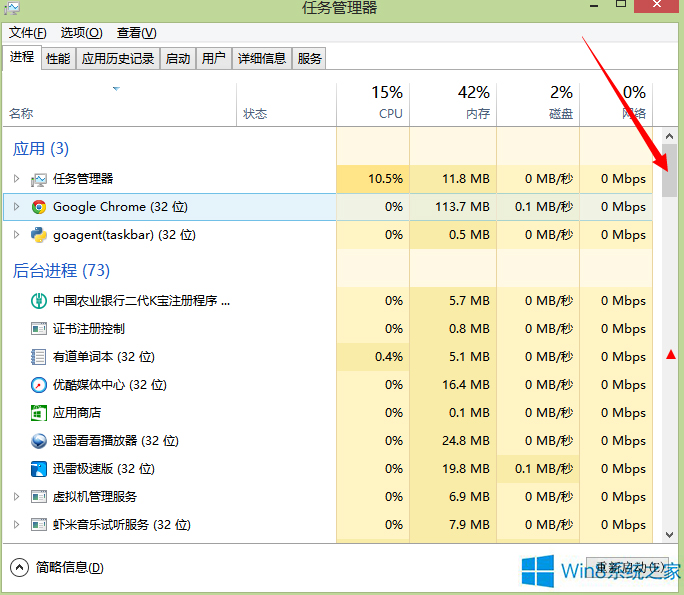This screenshot has width=684, height=595.
Task: Sort by the 磁盘 column header
Action: [x=538, y=105]
